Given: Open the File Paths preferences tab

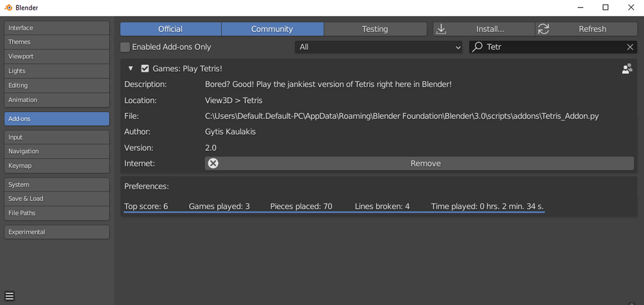Looking at the screenshot, I should click(56, 213).
